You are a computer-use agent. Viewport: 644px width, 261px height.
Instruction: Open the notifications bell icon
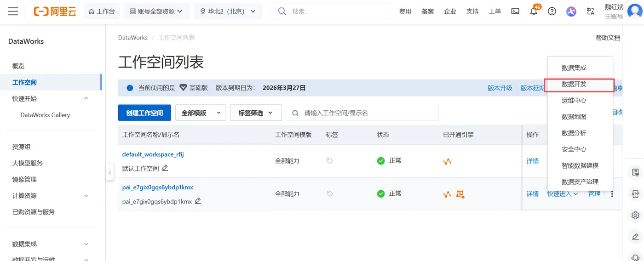click(x=534, y=11)
